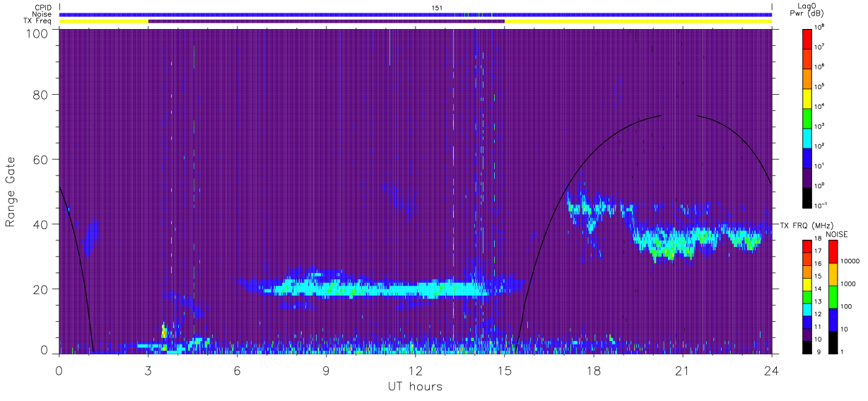Click the '9' label on the TX FRQ scale
Viewport: 868px width, 401px height.
pos(818,351)
